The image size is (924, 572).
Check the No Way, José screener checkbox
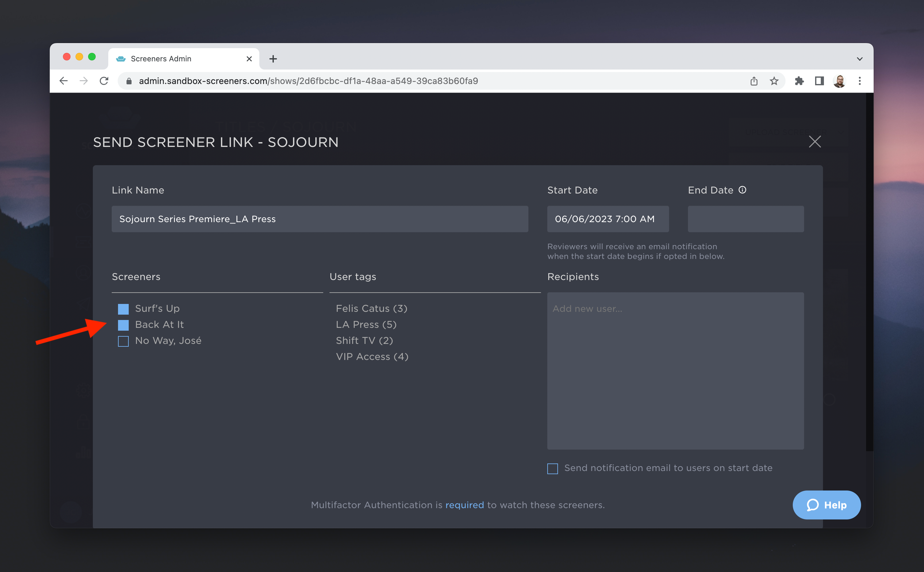(123, 341)
